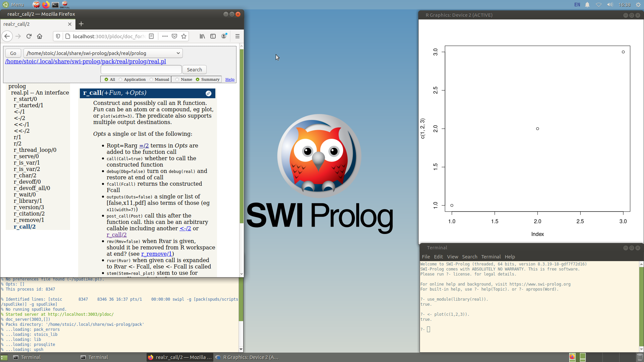Select the Manual radio button

tap(151, 79)
